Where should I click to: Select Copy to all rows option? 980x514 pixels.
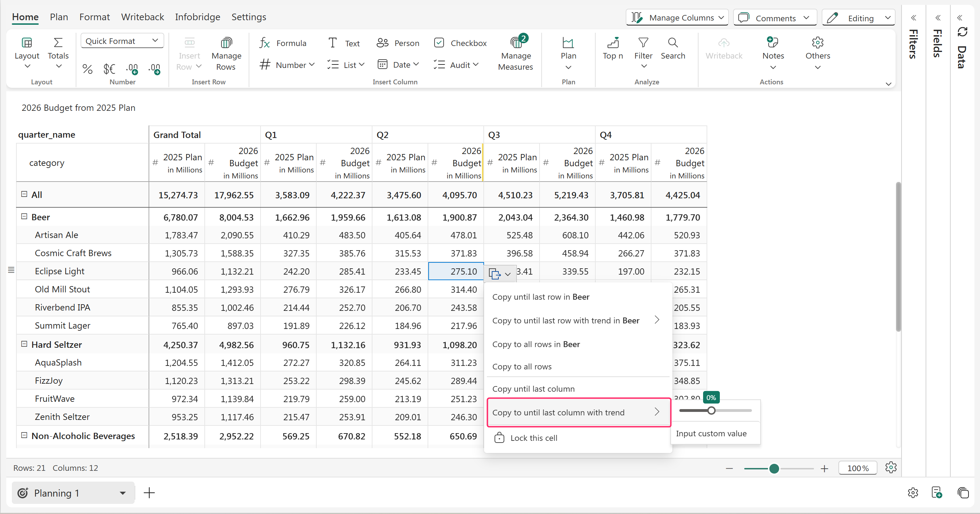pyautogui.click(x=522, y=367)
